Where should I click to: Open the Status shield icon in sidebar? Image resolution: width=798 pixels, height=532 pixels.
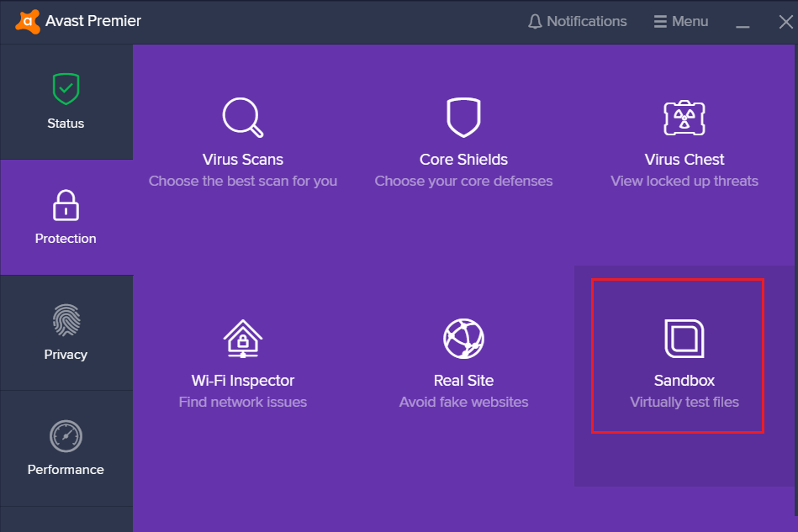(66, 89)
